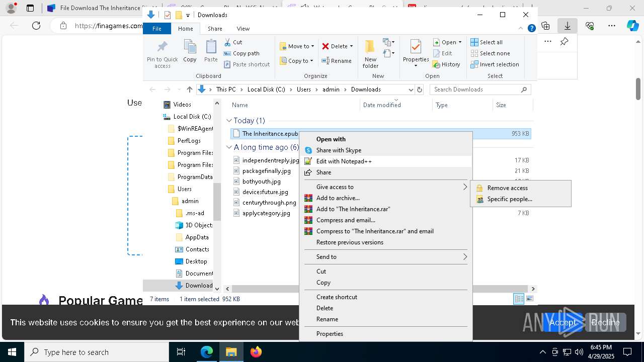Click the Explorer help icon
This screenshot has height=362, width=644.
tap(531, 29)
